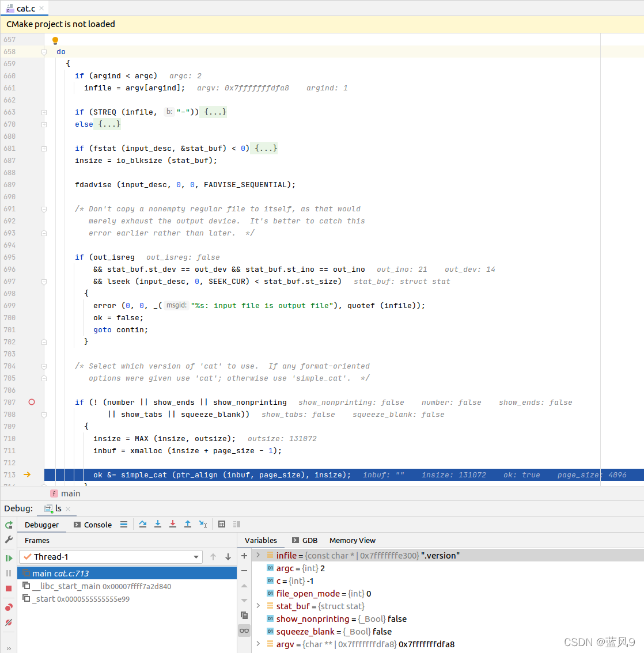Rerun the 'ls' debug session

[9, 525]
